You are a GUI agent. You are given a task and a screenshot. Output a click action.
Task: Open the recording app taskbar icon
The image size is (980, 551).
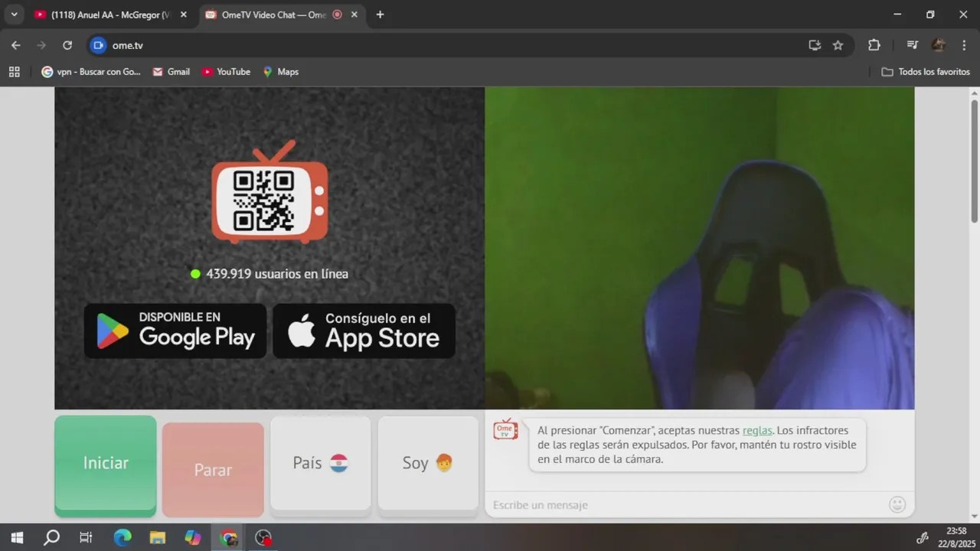tap(263, 538)
